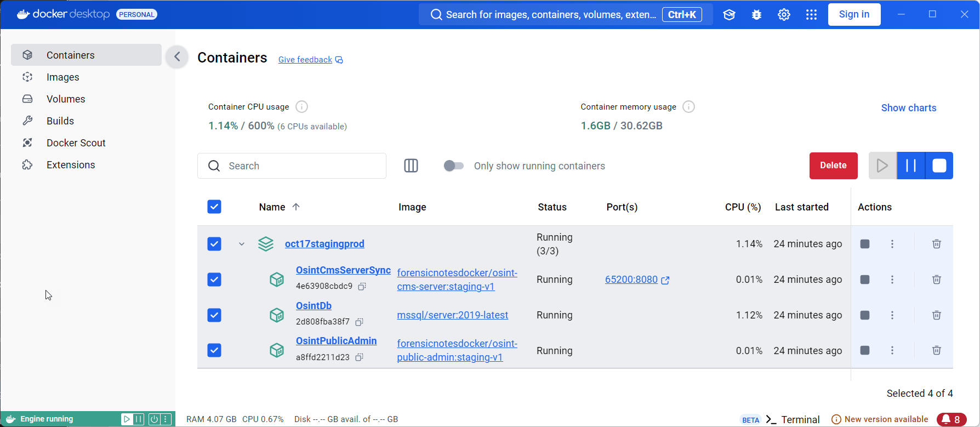Collapse the sidebar with the arrow button
The width and height of the screenshot is (980, 427).
[x=177, y=56]
